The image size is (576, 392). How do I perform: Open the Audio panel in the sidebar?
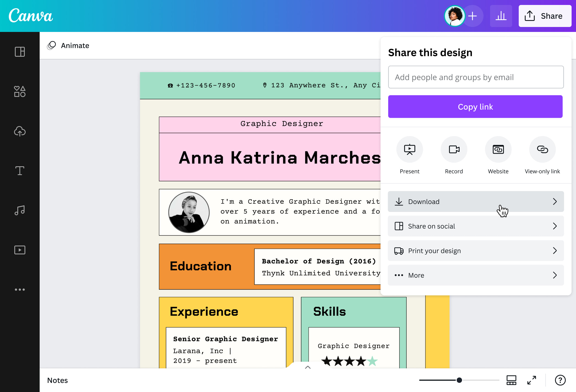[x=20, y=210]
